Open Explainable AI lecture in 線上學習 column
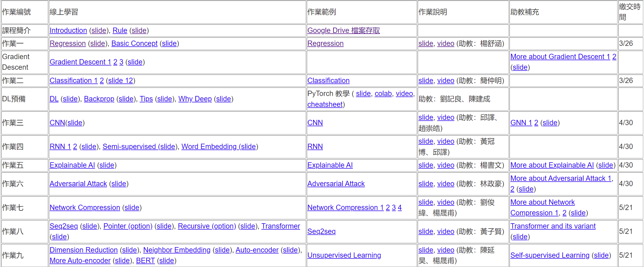The height and width of the screenshot is (267, 644). pos(72,165)
